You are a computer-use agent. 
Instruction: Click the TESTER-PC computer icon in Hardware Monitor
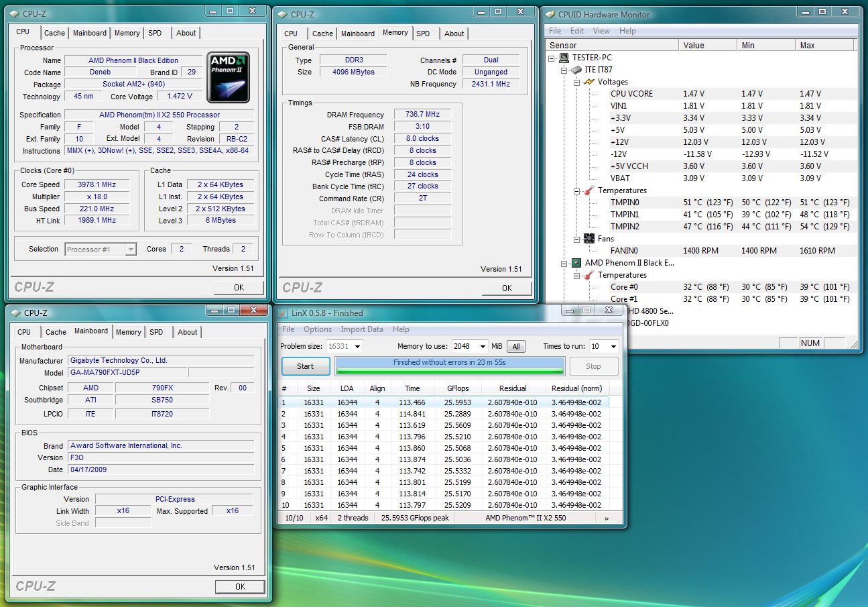[564, 58]
